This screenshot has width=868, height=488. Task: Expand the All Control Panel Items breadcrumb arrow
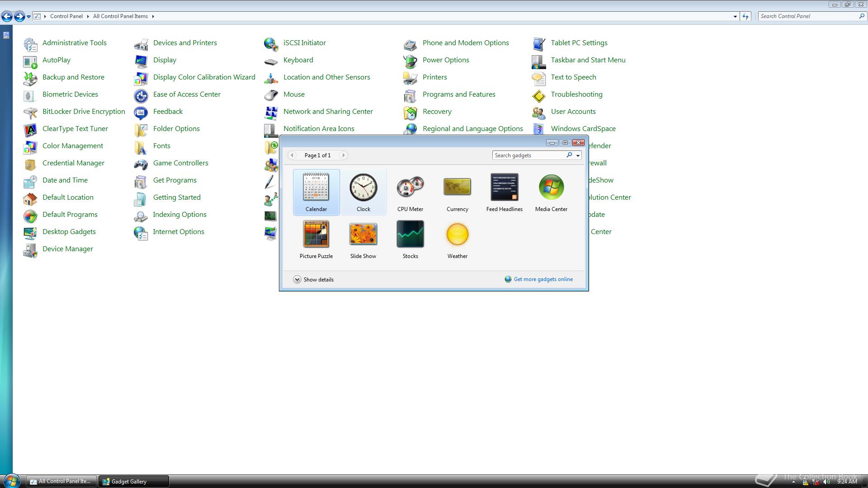(x=153, y=16)
